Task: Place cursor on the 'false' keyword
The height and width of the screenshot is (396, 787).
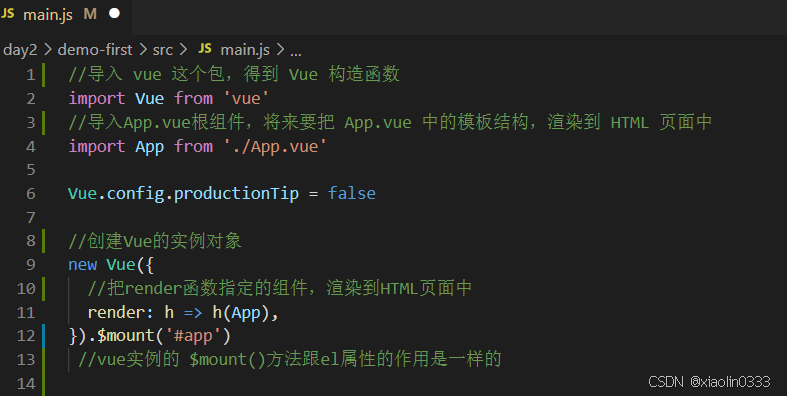Action: click(x=352, y=193)
